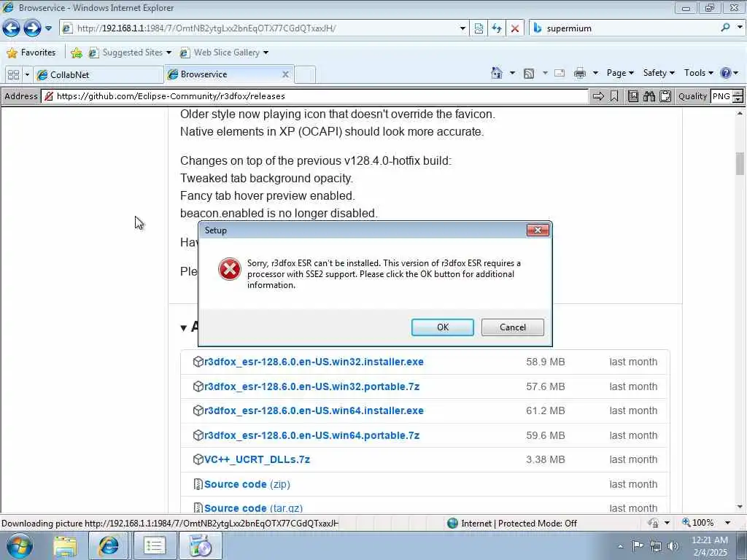Open the Windows Start button
The width and height of the screenshot is (747, 560).
[x=19, y=545]
